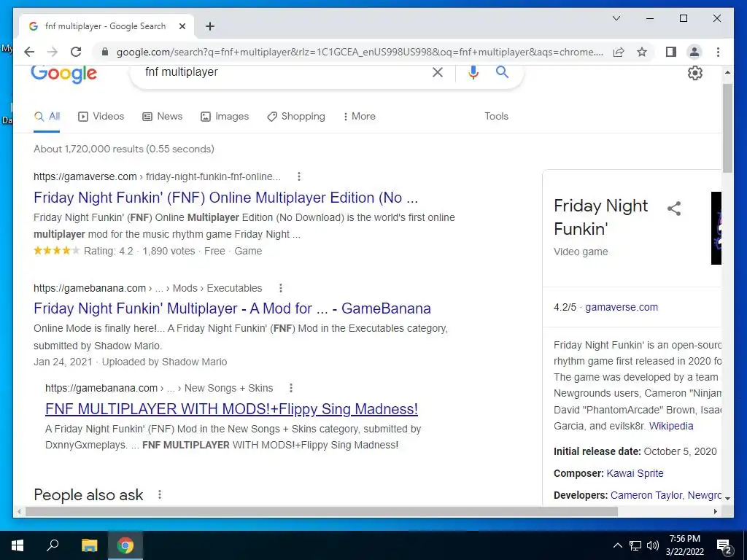
Task: Switch to Shopping results tab
Action: [x=296, y=116]
